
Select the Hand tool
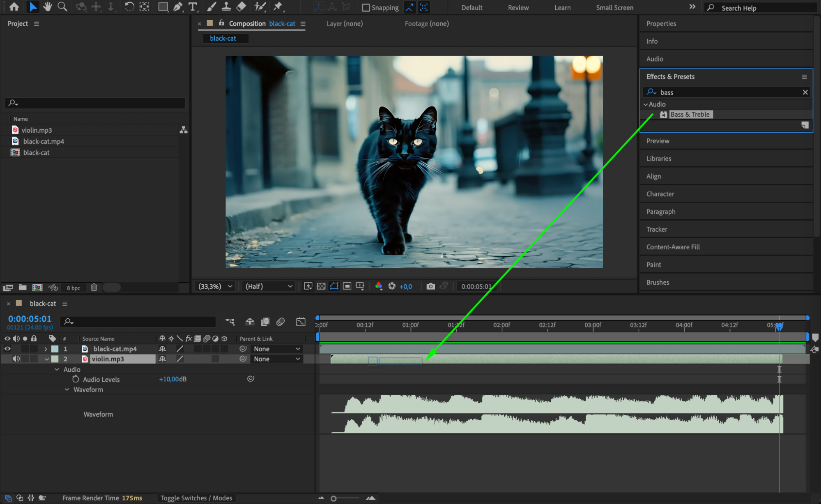coord(48,7)
